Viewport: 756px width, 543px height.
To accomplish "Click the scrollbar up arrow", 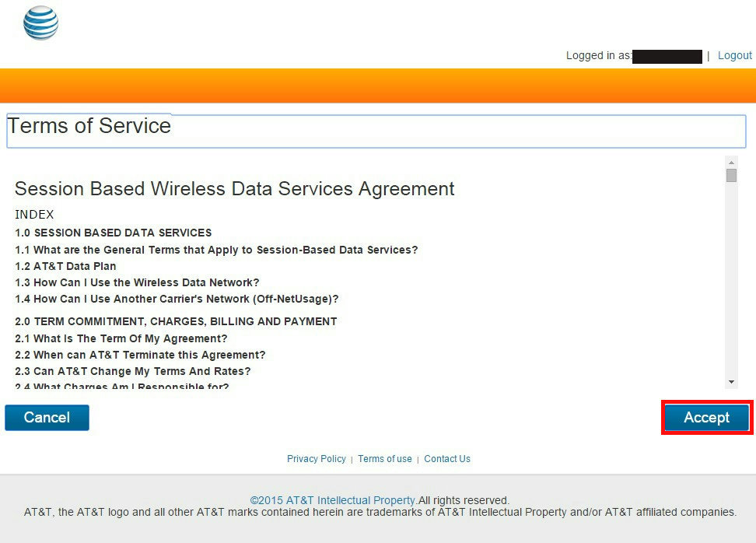I will 731,163.
